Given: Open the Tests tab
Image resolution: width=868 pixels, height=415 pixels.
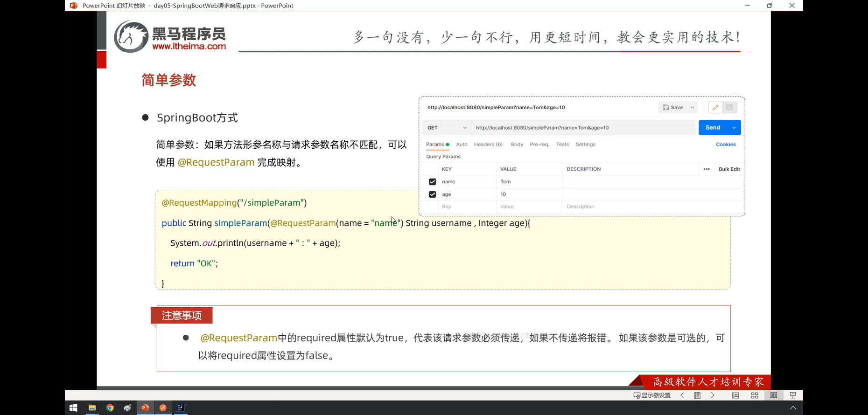Looking at the screenshot, I should click(x=562, y=145).
